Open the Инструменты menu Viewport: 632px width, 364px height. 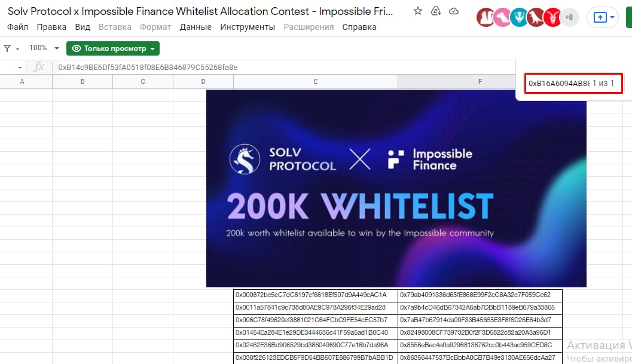pyautogui.click(x=248, y=27)
